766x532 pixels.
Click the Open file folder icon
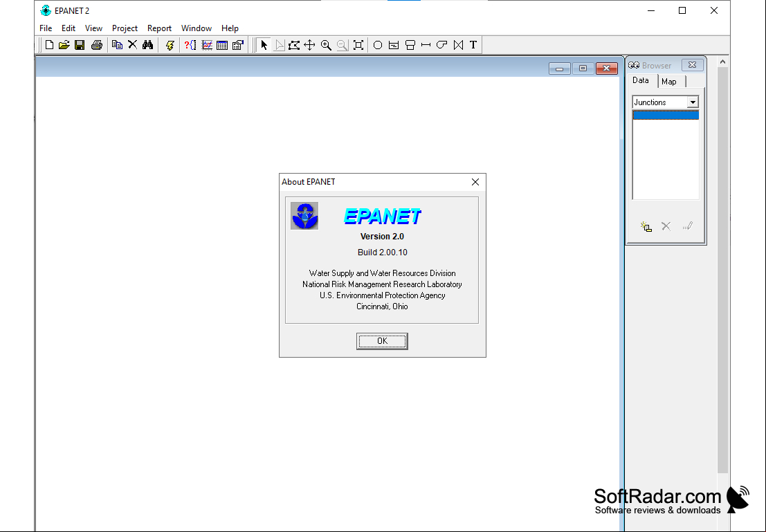(64, 45)
